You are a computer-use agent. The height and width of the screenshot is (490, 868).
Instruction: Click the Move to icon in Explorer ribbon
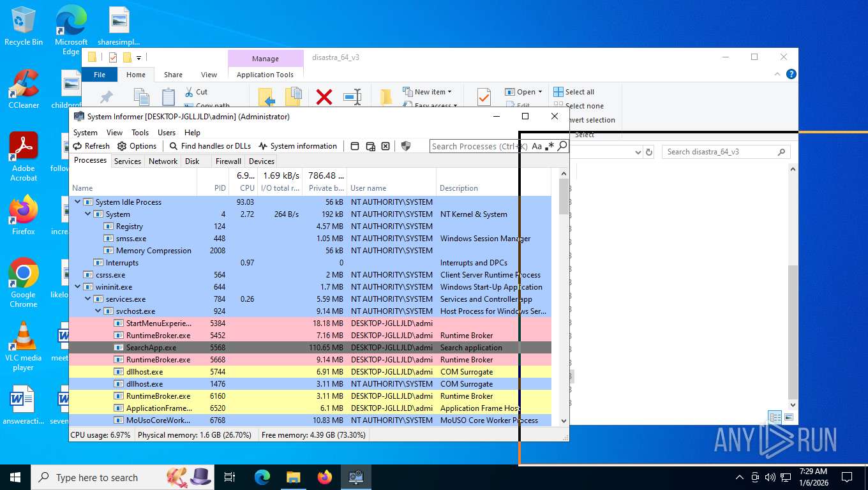click(x=267, y=97)
